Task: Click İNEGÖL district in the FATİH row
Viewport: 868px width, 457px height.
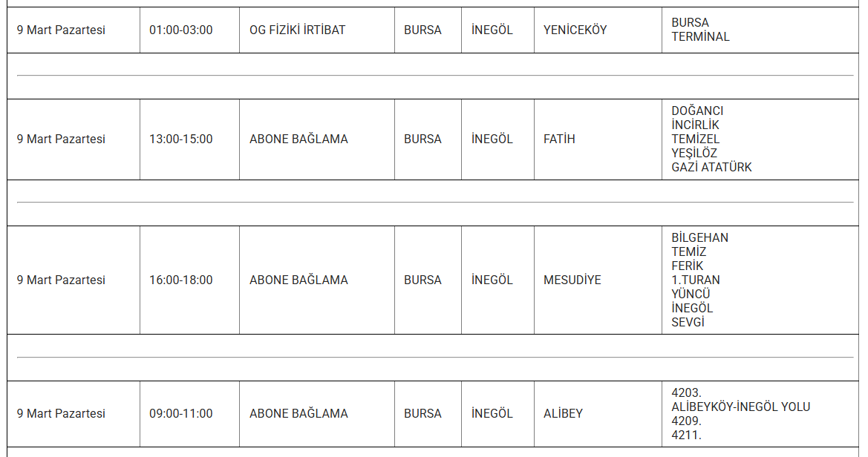Action: tap(492, 139)
